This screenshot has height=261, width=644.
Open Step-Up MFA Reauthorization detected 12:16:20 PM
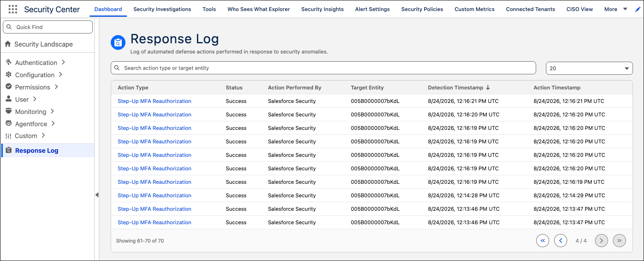click(x=154, y=114)
